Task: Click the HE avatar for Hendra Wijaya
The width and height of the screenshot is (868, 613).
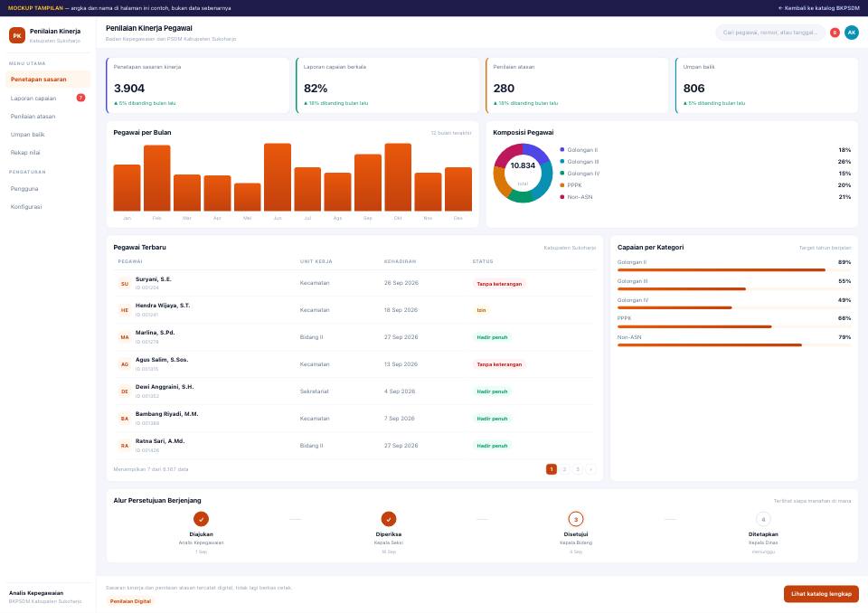Action: (125, 310)
